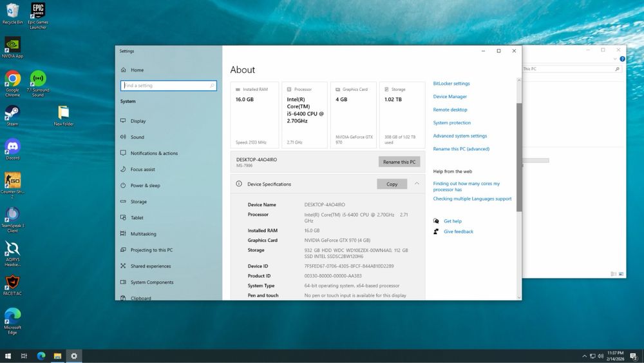Launch FACEIT AC desktop icon
Screen dimensions: 644x363
pos(12,285)
